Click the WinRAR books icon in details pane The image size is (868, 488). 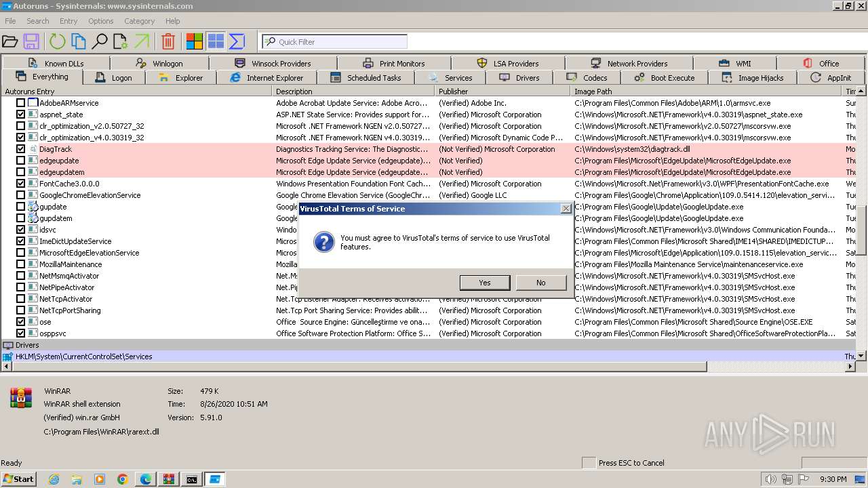pos(21,398)
